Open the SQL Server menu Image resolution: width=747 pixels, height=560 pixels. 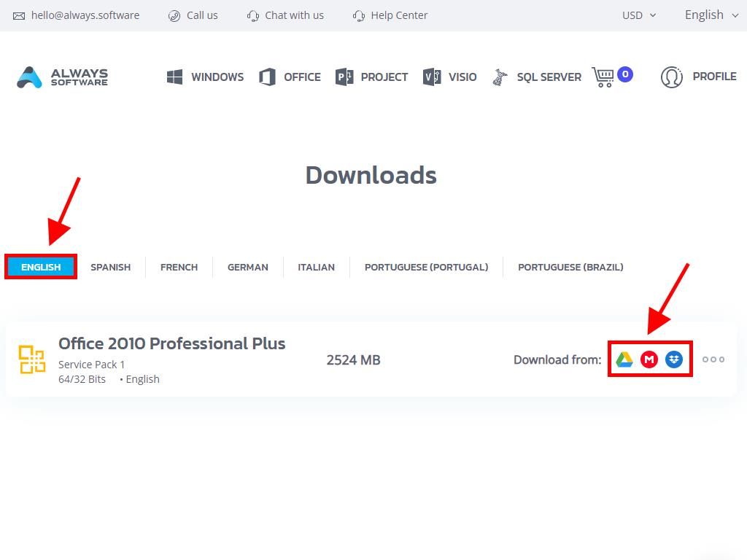[x=537, y=77]
